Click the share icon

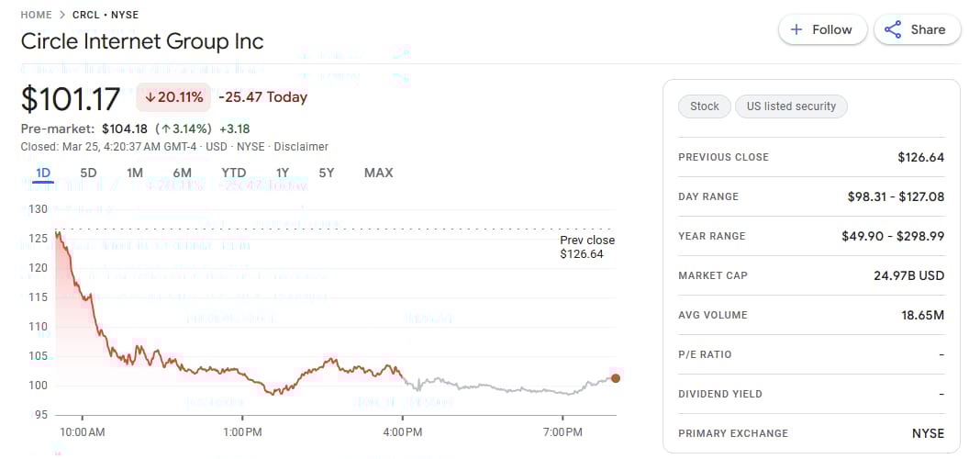point(893,29)
